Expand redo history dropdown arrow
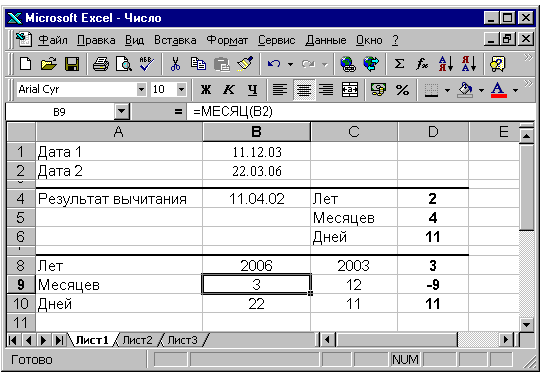 point(324,64)
